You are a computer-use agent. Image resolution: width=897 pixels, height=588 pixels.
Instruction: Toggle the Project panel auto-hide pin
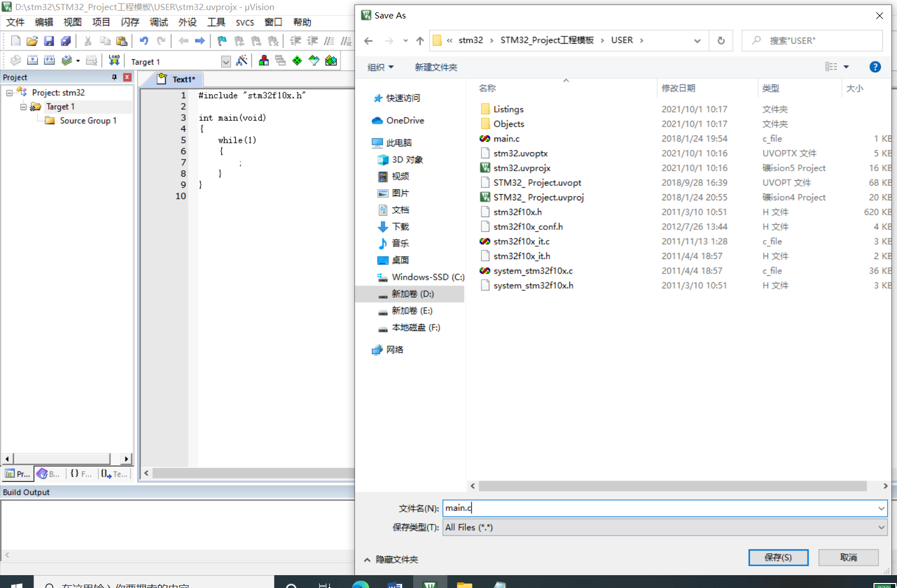pyautogui.click(x=114, y=77)
